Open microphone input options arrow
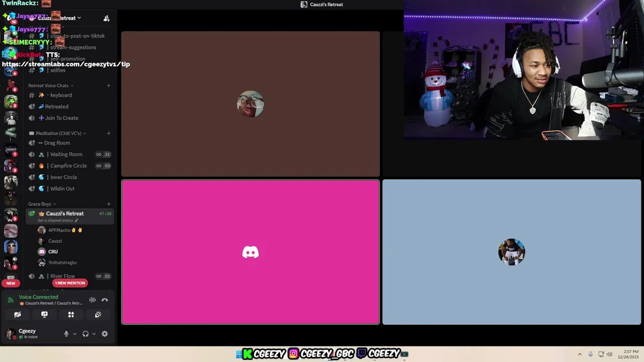 [74, 334]
